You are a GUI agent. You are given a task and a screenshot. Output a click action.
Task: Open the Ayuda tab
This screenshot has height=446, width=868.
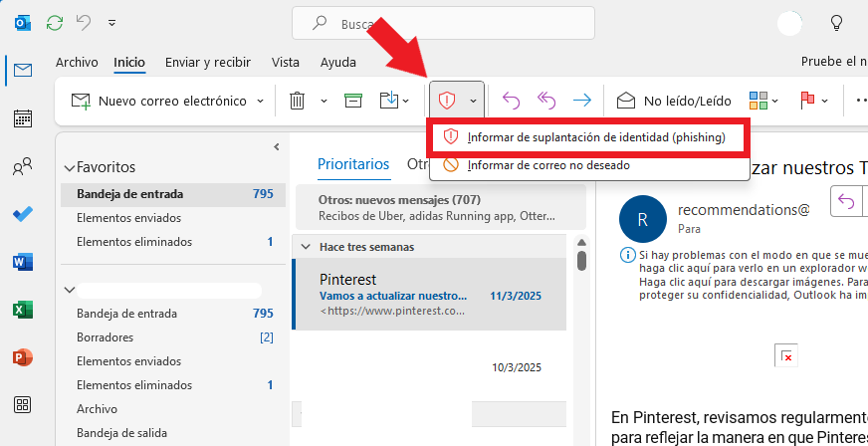pyautogui.click(x=338, y=63)
